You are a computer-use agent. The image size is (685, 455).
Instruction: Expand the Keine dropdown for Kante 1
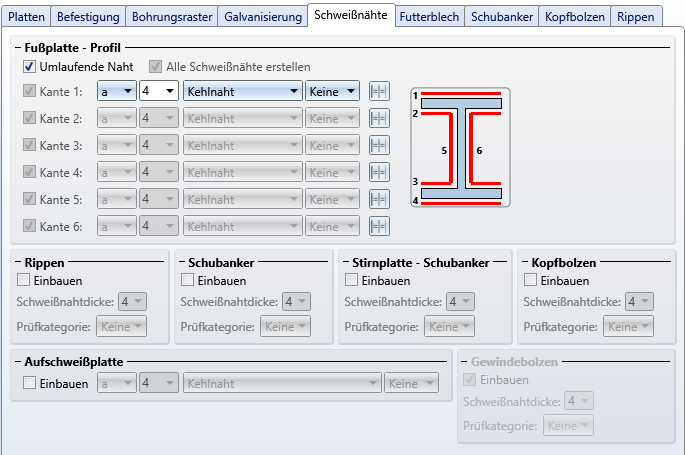click(332, 91)
